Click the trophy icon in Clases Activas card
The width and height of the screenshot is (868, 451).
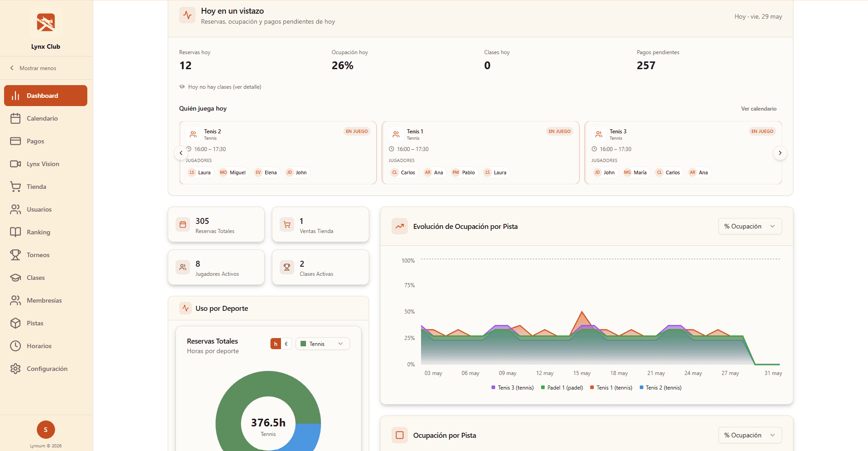coord(287,267)
